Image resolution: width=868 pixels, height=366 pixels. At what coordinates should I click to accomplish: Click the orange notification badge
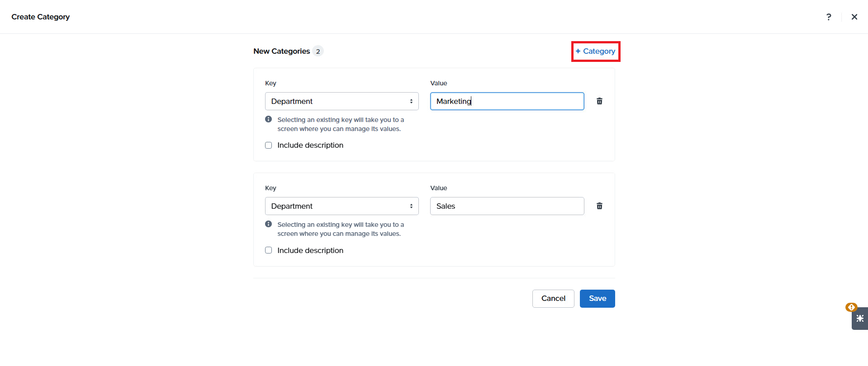pyautogui.click(x=851, y=307)
